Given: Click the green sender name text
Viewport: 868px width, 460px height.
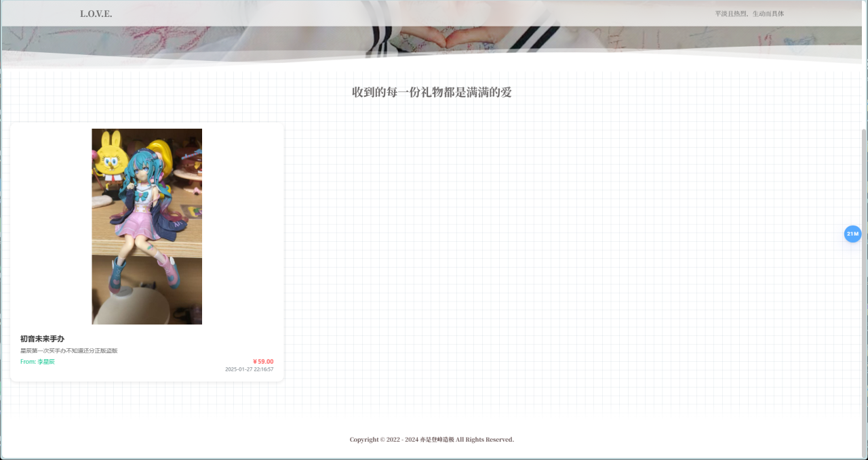Looking at the screenshot, I should pos(45,362).
